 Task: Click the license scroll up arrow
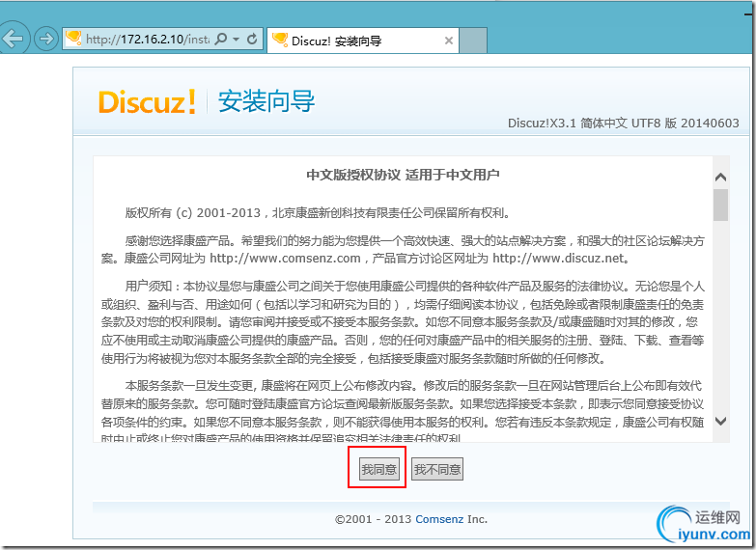coord(720,177)
